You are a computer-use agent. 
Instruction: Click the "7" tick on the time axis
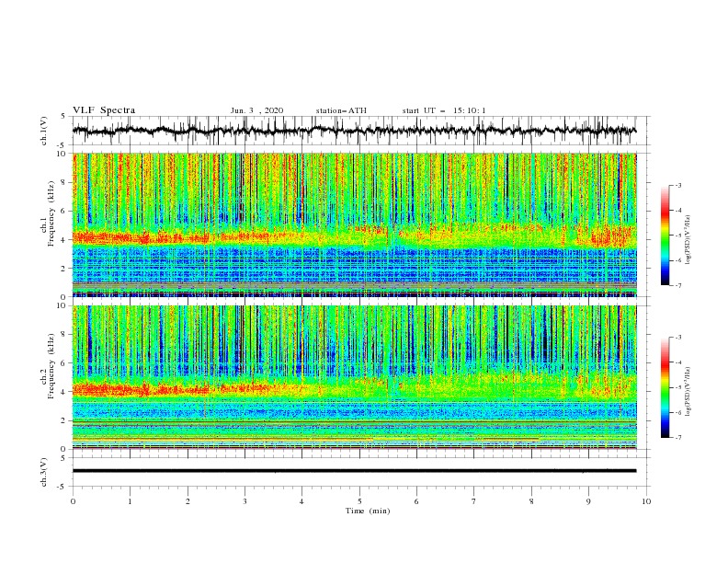(474, 501)
